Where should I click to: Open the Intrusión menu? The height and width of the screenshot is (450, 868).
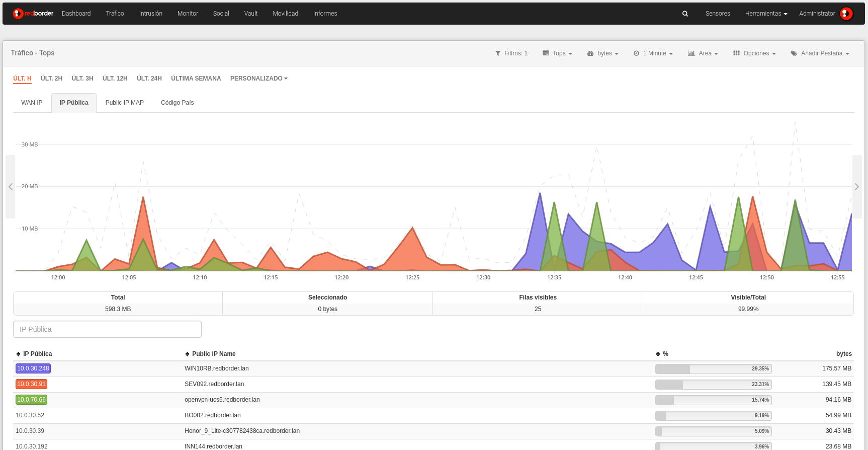click(151, 14)
